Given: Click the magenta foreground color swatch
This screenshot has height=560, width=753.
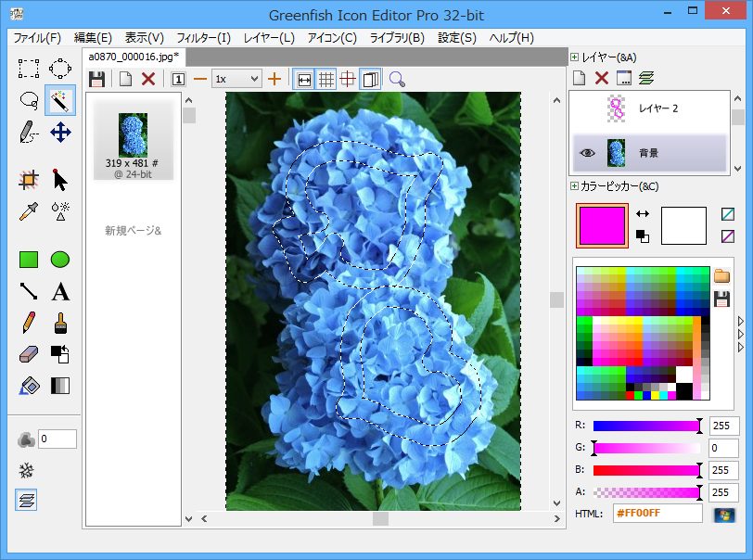Looking at the screenshot, I should tap(601, 225).
